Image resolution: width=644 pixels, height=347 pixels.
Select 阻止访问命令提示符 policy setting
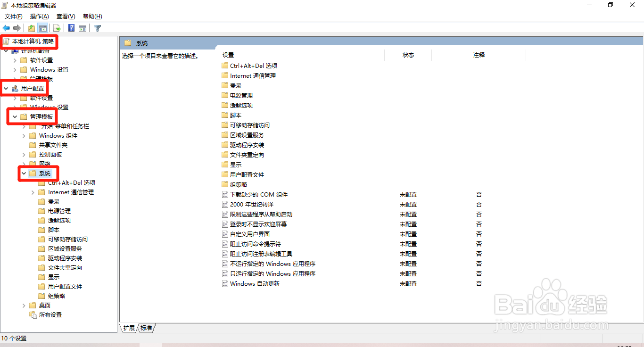click(x=256, y=244)
